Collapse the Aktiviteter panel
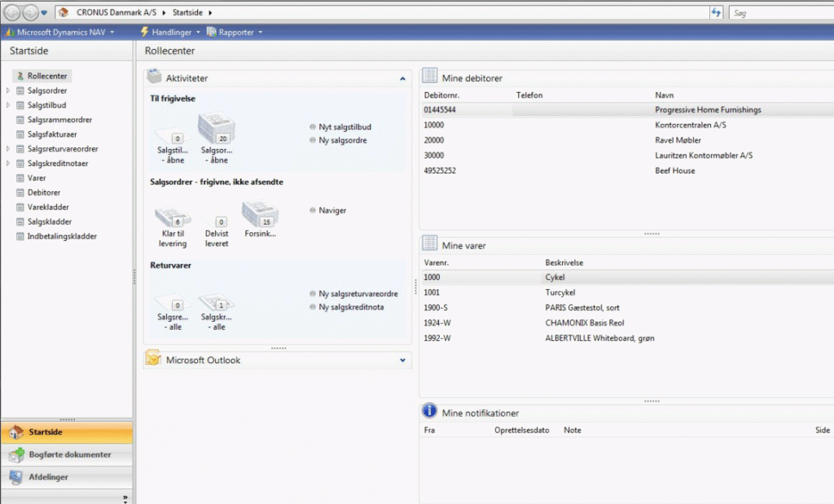 [x=402, y=79]
